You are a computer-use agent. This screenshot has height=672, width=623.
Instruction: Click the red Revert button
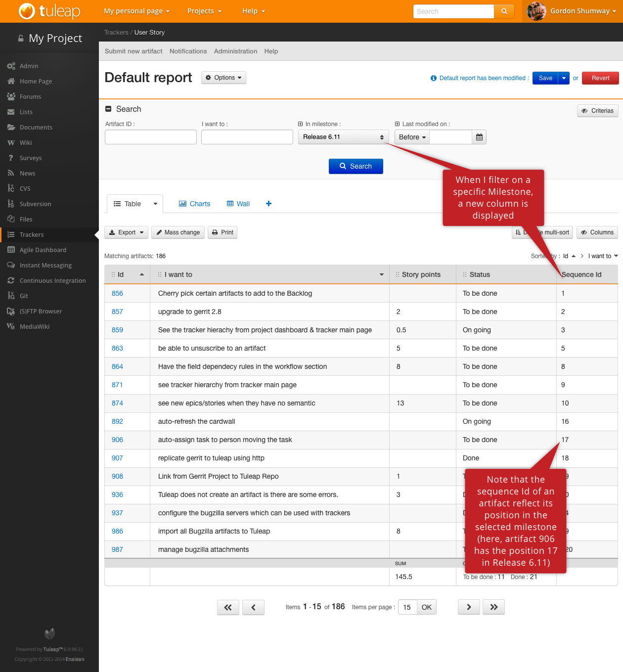point(600,78)
